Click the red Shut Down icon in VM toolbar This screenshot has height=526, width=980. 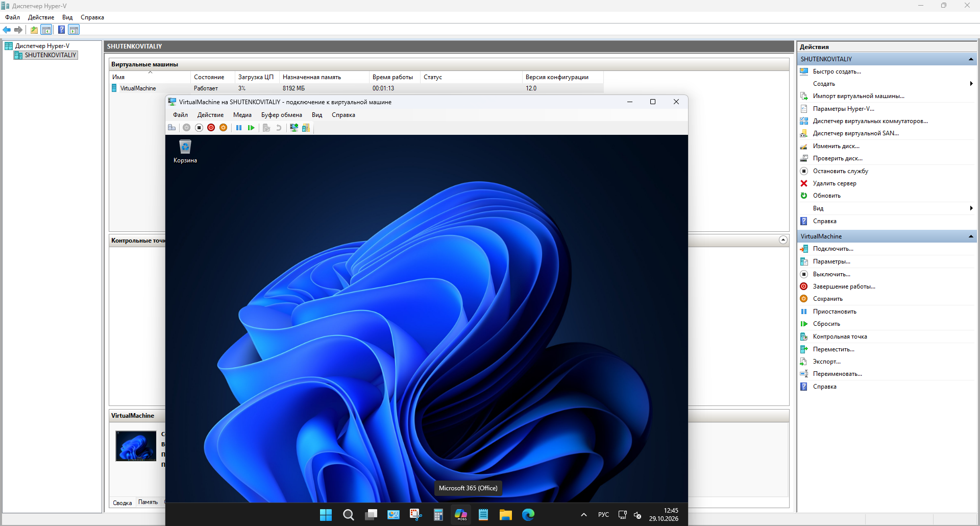point(211,128)
